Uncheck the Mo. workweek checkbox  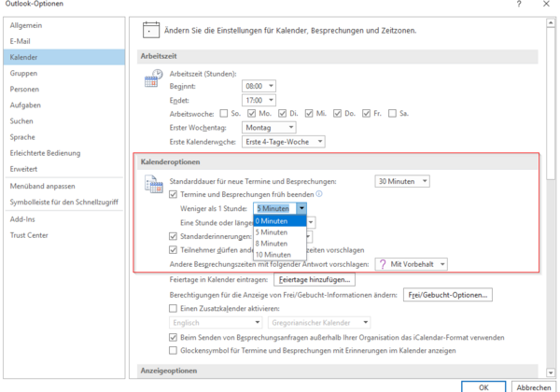tap(251, 114)
